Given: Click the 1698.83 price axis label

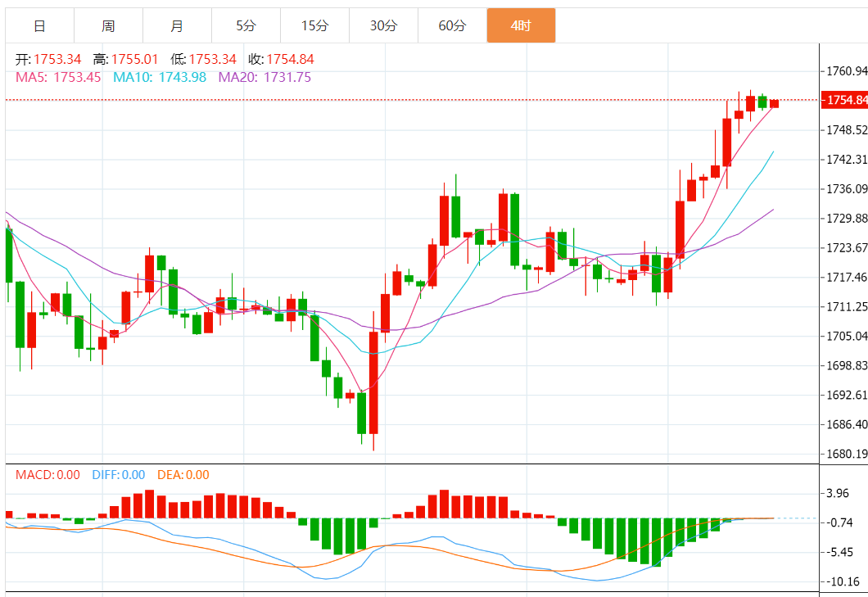Looking at the screenshot, I should point(847,365).
